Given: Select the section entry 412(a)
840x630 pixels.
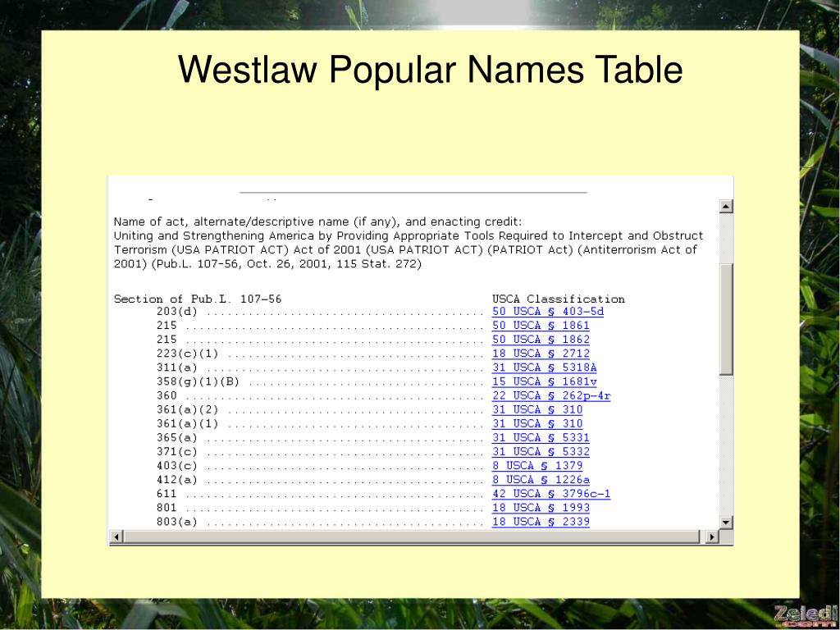Looking at the screenshot, I should 177,479.
